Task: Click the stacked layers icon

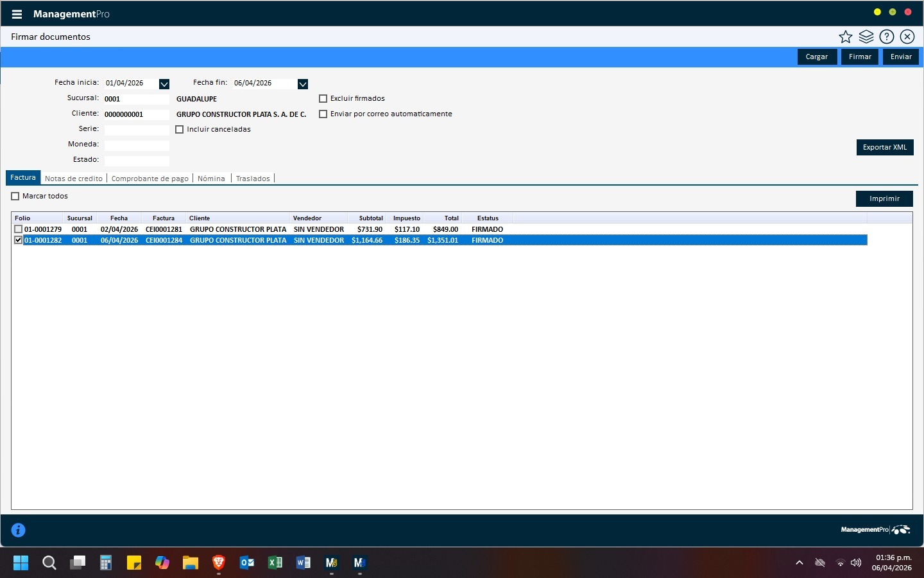Action: click(x=866, y=37)
